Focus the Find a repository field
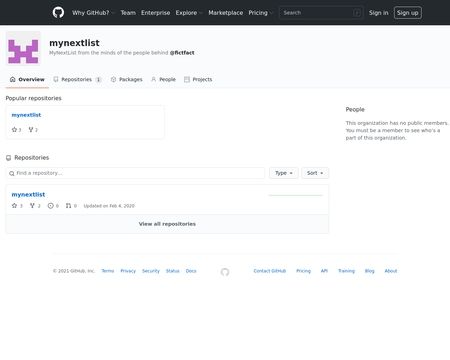Screen dimensions: 450x360 point(135,173)
